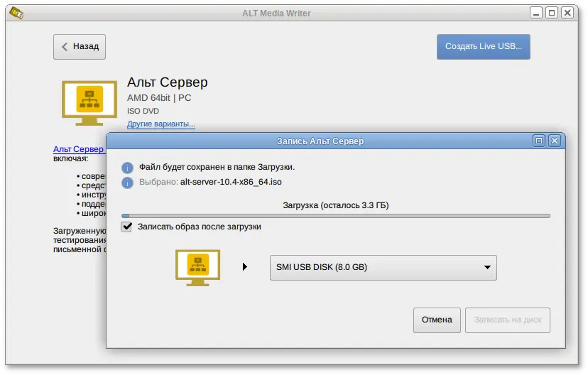The width and height of the screenshot is (588, 375).
Task: Open the Другие варианты link
Action: coord(161,124)
